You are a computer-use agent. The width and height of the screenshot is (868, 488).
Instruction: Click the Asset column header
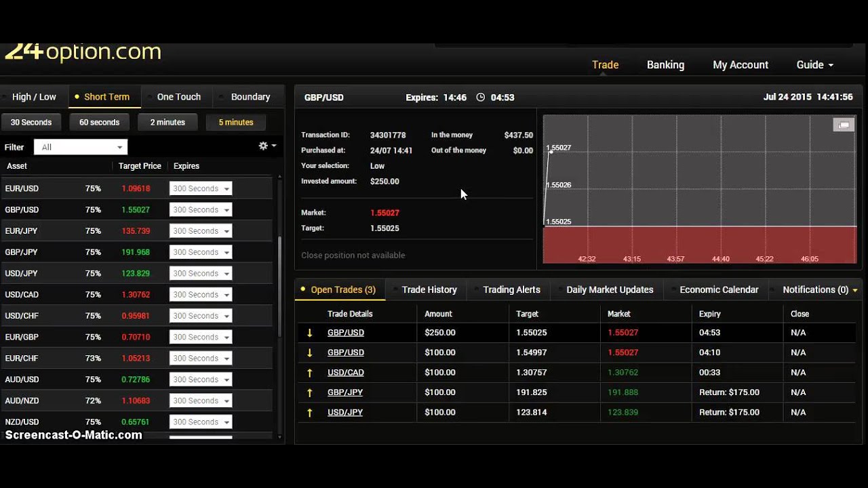tap(17, 166)
